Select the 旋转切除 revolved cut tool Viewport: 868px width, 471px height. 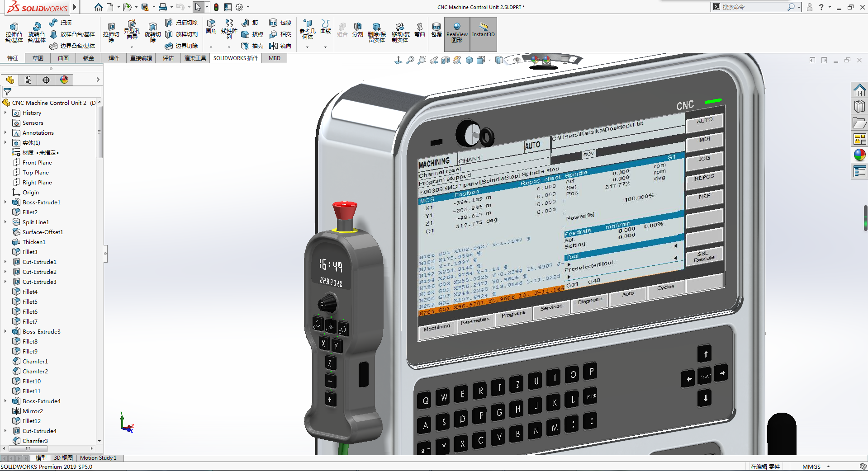152,33
